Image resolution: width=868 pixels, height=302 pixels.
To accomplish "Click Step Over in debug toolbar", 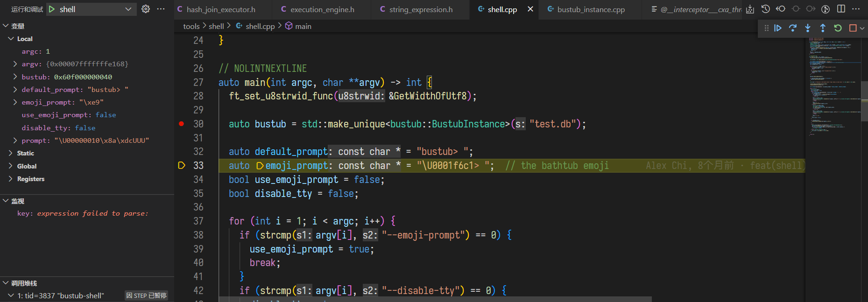I will [793, 28].
